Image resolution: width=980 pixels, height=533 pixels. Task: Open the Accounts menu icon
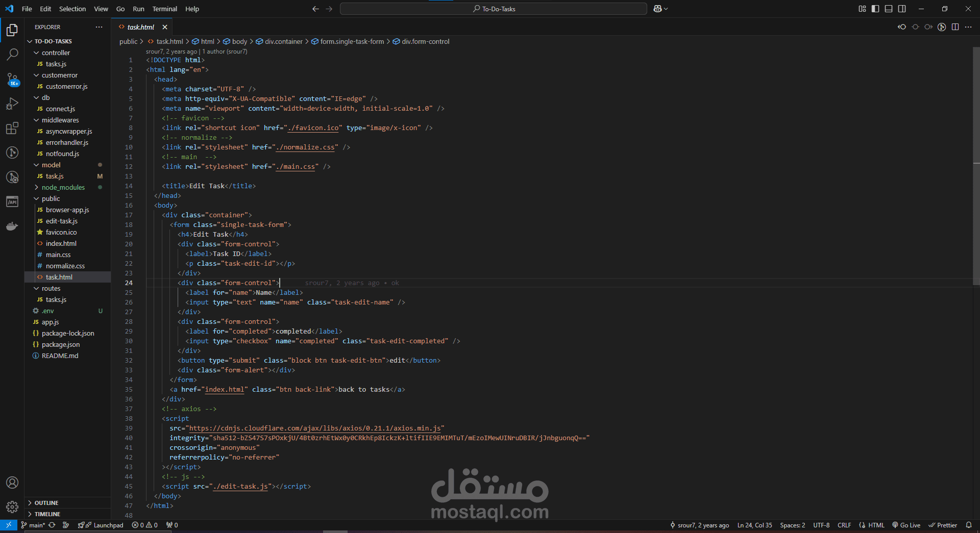(12, 483)
